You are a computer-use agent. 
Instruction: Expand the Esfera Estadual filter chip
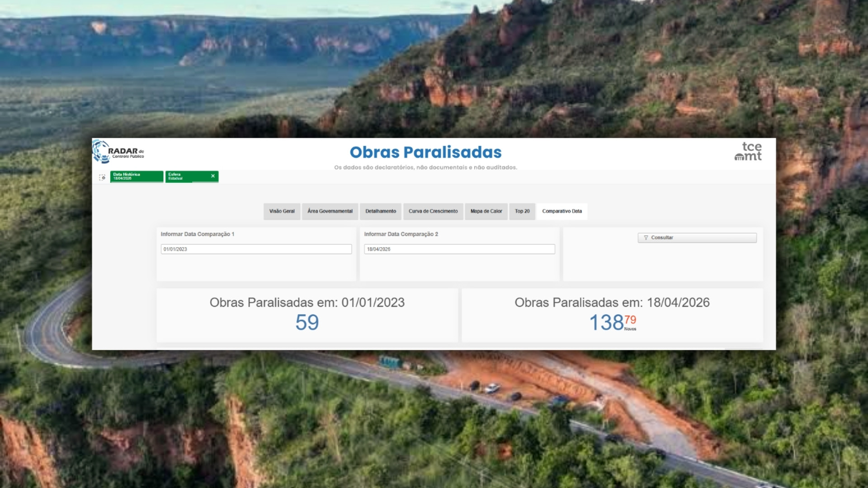186,176
